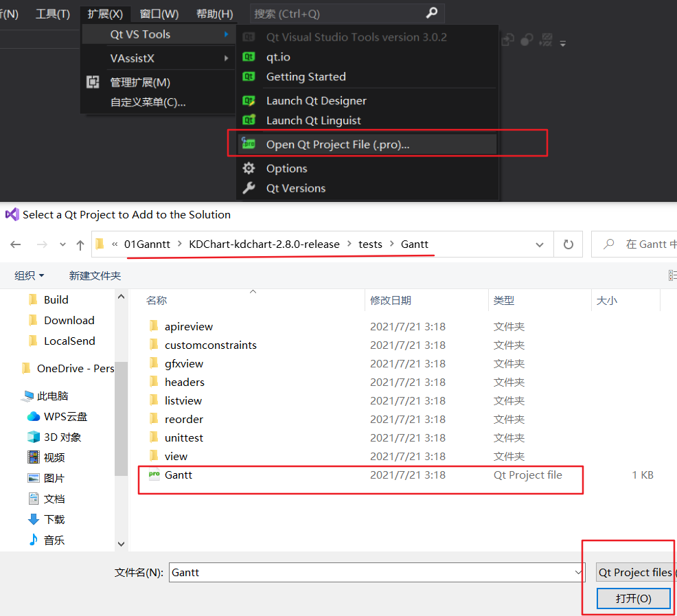Click the Launch Qt Linguist icon
This screenshot has width=677, height=616.
tap(249, 120)
